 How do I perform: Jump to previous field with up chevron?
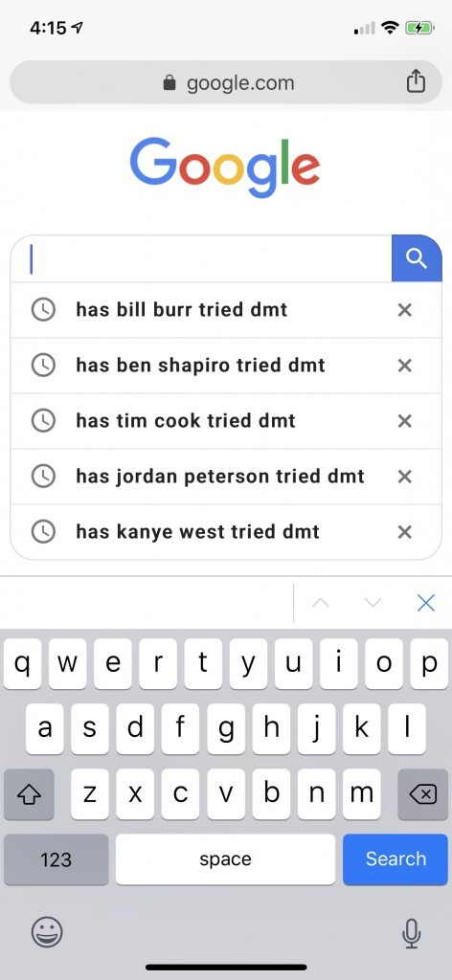(x=320, y=603)
